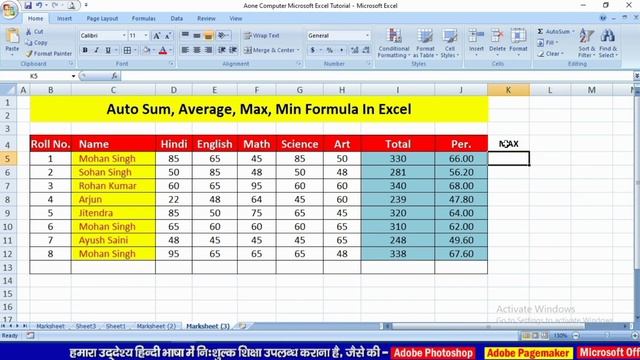Open the General number format dropdown
The height and width of the screenshot is (360, 640).
coord(367,36)
